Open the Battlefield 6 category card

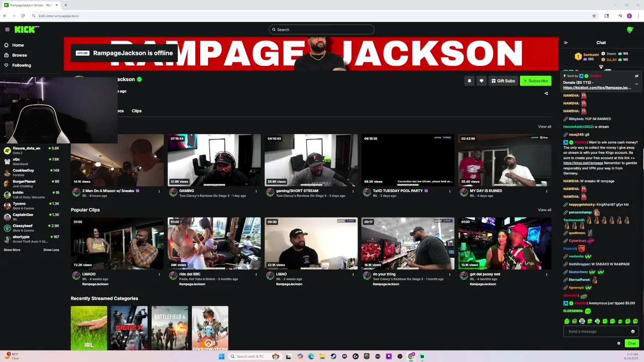170,328
